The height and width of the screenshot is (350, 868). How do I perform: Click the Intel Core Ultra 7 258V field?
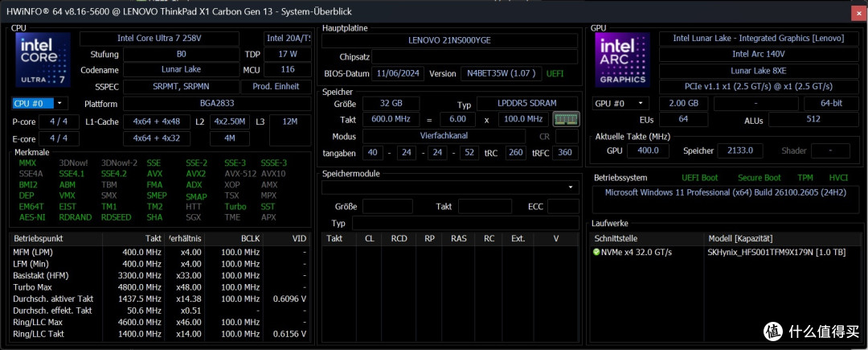pos(159,38)
